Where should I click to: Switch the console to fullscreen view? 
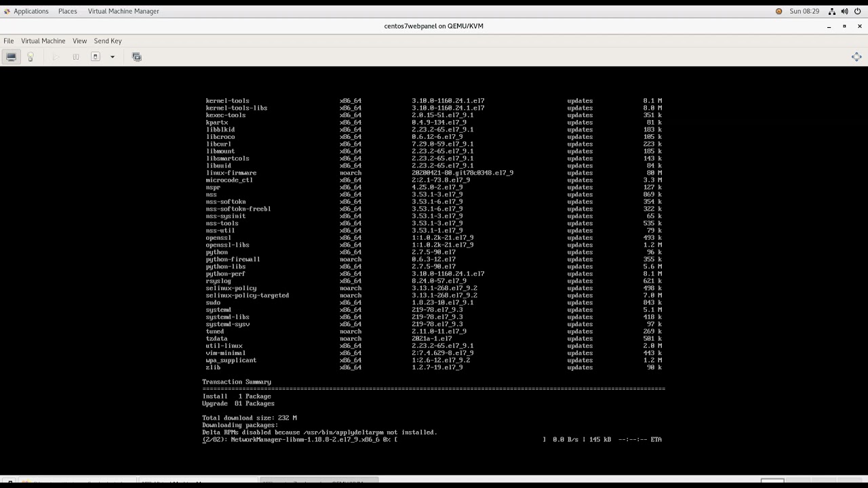pos(856,57)
